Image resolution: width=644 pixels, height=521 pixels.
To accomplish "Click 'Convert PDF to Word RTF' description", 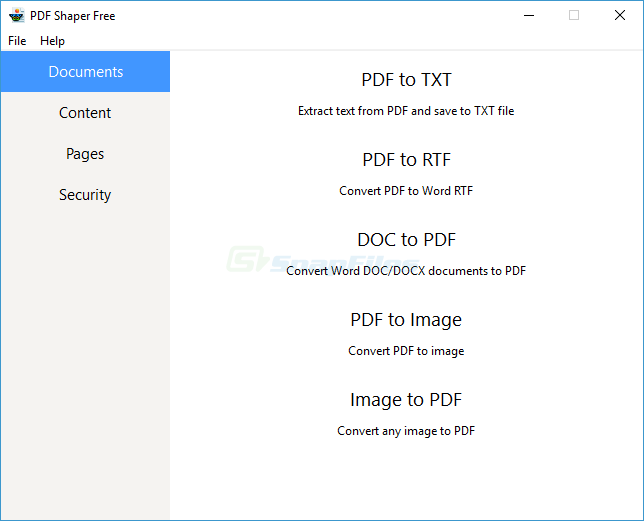I will [406, 191].
